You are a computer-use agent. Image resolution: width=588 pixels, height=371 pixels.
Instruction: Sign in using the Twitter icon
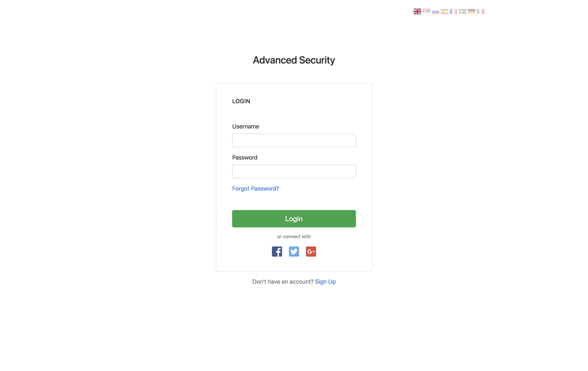click(x=294, y=251)
